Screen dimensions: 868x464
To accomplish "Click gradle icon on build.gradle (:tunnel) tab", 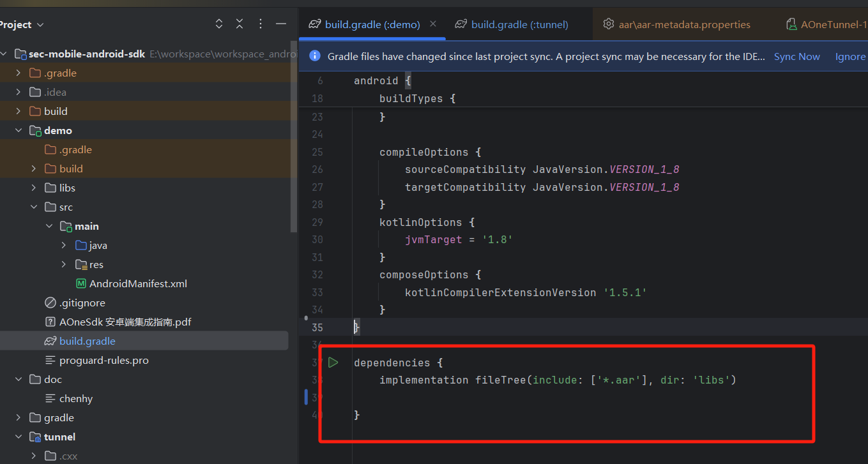I will pyautogui.click(x=461, y=25).
